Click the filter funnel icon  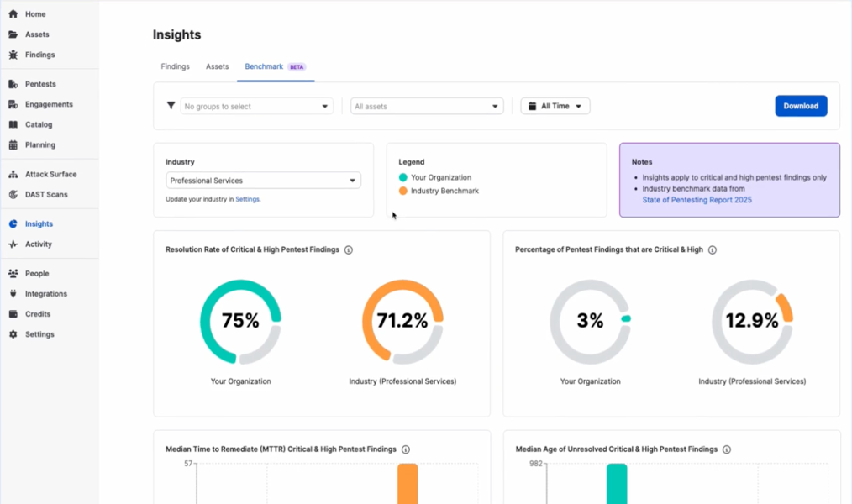click(171, 106)
